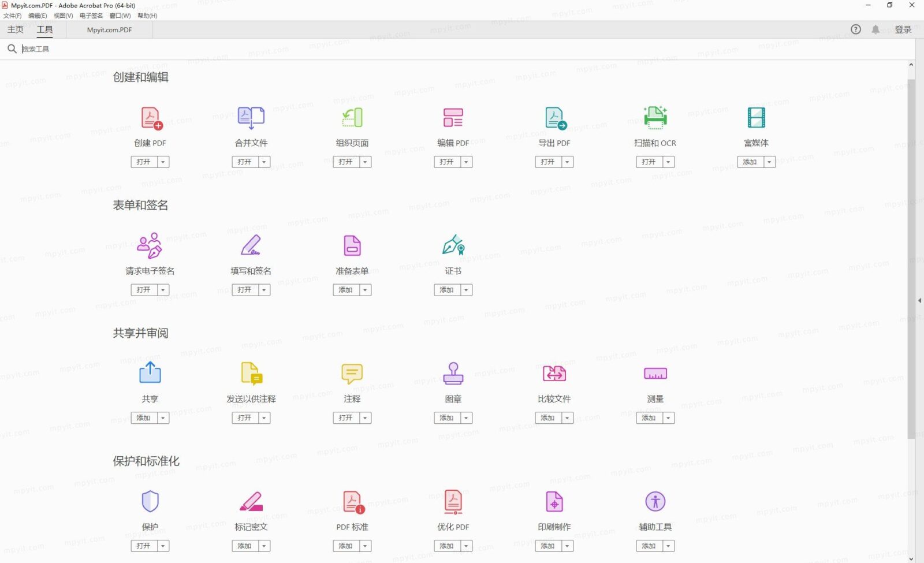
Task: Open the PDF 标准 icon
Action: 354,502
